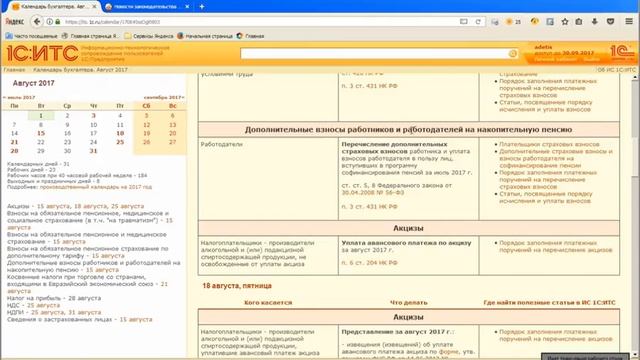This screenshot has height=360, width=640.
Task: Go to previous month июль 2017
Action: (19, 97)
